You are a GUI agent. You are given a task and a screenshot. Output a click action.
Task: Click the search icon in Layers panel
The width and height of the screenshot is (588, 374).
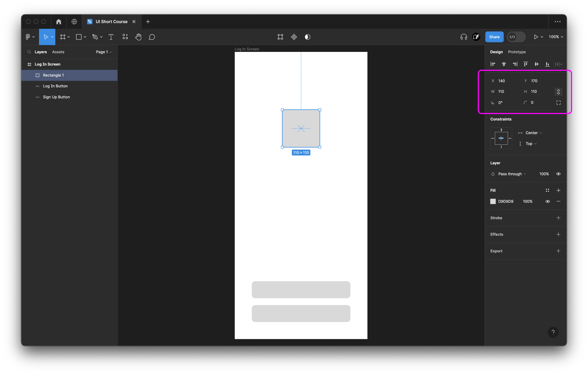[x=29, y=52]
